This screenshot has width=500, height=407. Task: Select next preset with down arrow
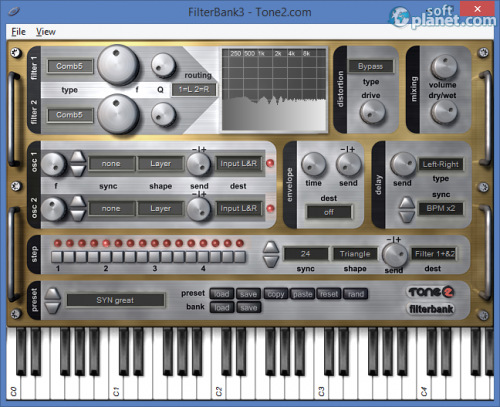tap(53, 308)
